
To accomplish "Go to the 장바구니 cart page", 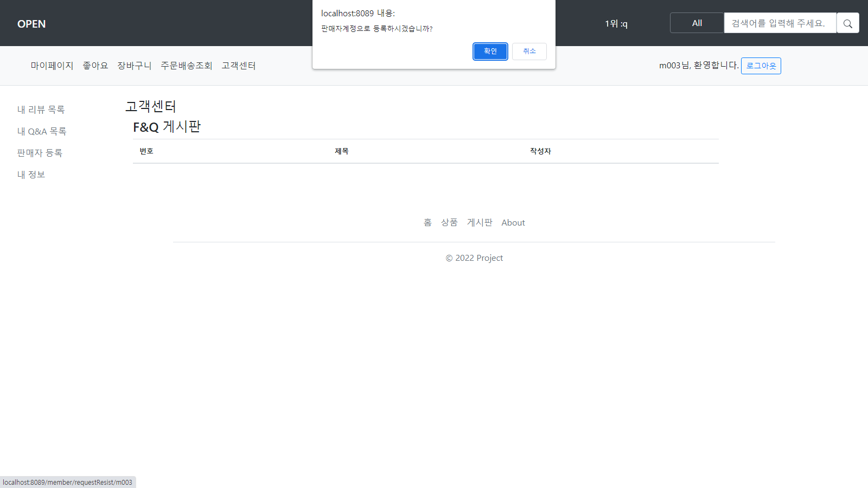I will [x=134, y=65].
